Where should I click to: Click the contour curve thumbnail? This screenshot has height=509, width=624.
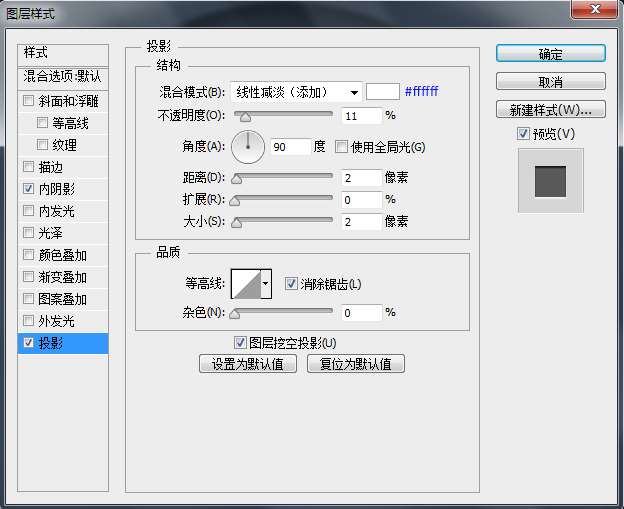[x=246, y=284]
